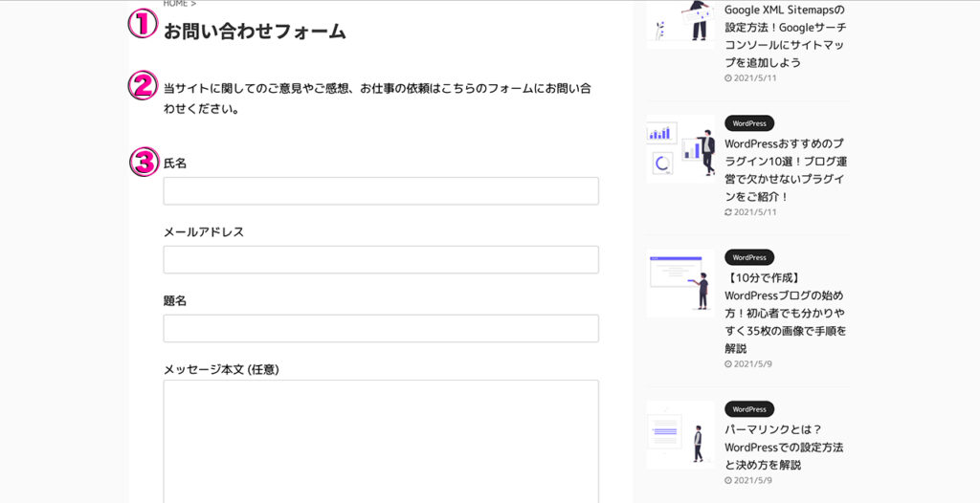Click the pink circled number 2 marker
980x503 pixels.
pos(143,86)
